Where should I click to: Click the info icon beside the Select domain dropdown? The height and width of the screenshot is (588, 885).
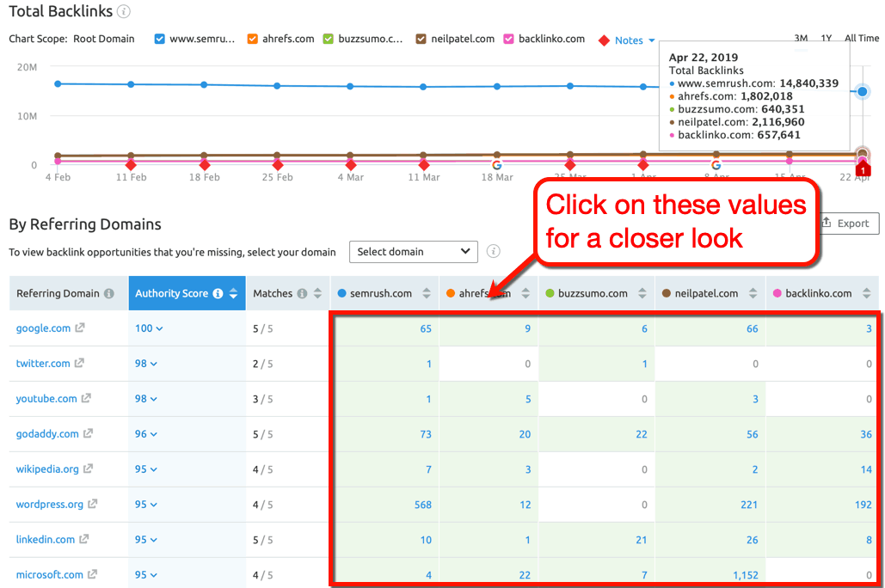click(x=493, y=251)
